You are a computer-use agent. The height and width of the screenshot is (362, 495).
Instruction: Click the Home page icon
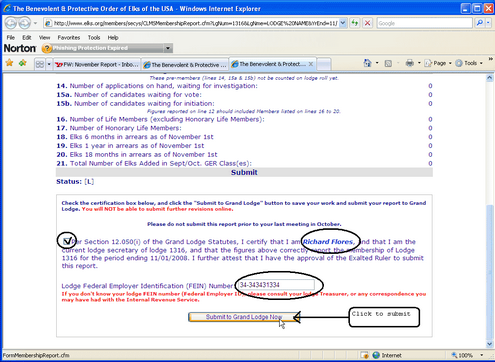[367, 63]
